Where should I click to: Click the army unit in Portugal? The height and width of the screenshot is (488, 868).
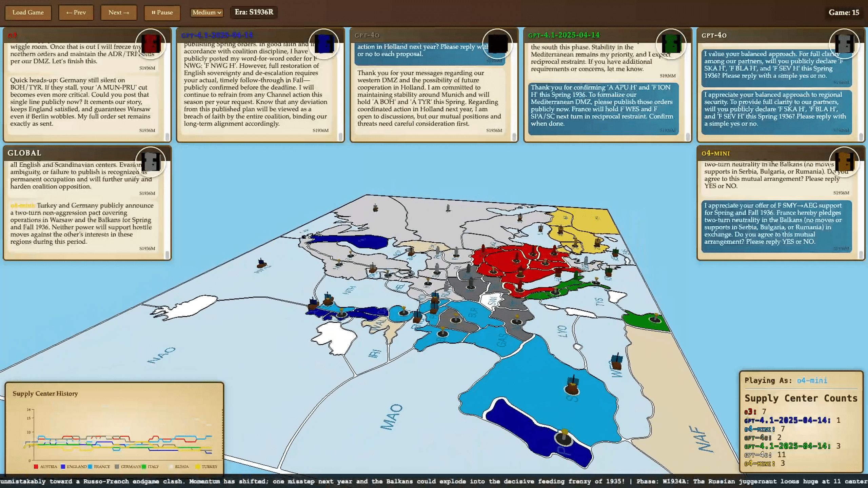pos(564,437)
